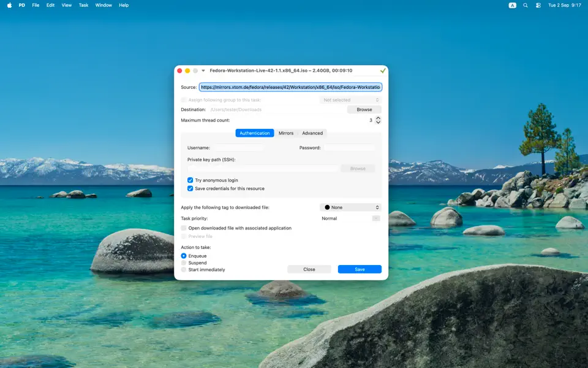588x368 pixels.
Task: Choose the 'Suspend' action option
Action: pyautogui.click(x=184, y=263)
